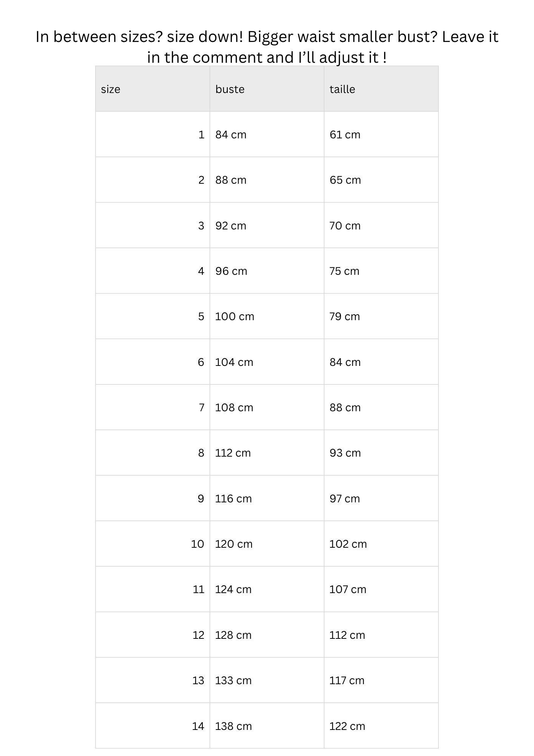Select the 117 cm waist cell
This screenshot has width=534, height=756.
click(381, 680)
